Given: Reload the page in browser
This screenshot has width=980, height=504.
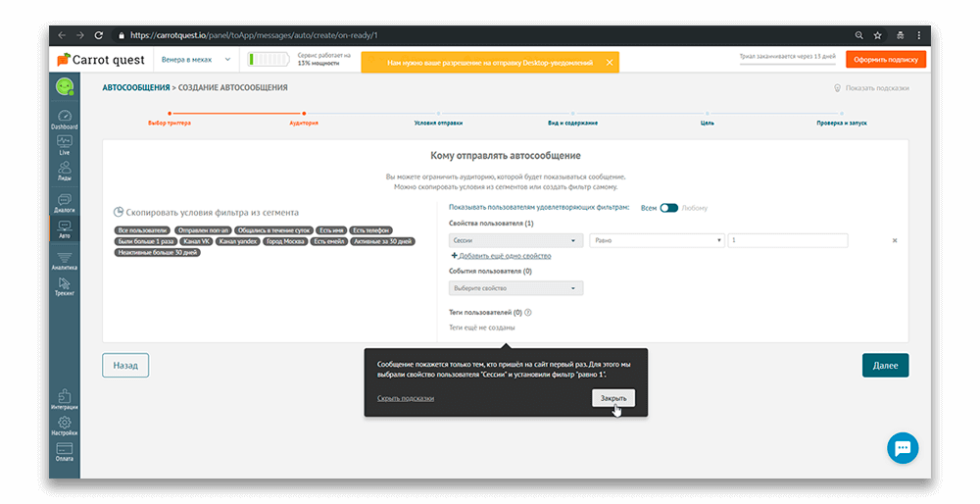Looking at the screenshot, I should (x=99, y=35).
